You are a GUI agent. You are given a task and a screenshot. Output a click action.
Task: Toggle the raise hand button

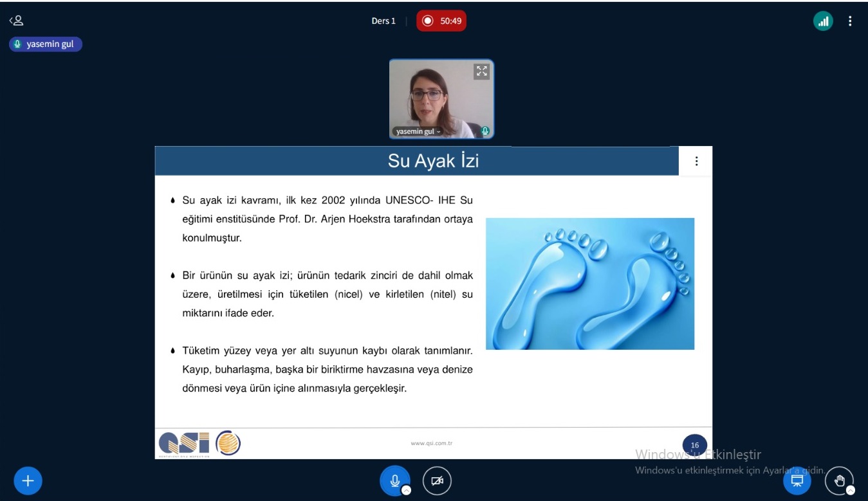tap(839, 480)
